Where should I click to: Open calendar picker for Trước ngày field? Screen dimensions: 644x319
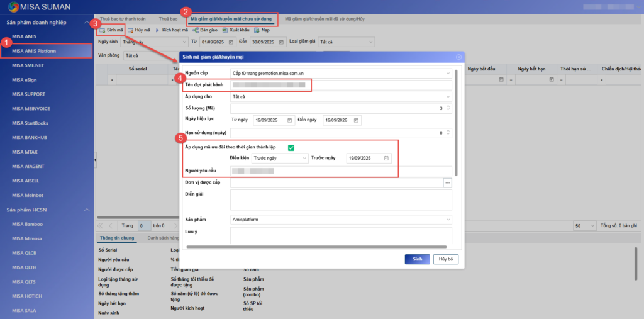coord(387,158)
